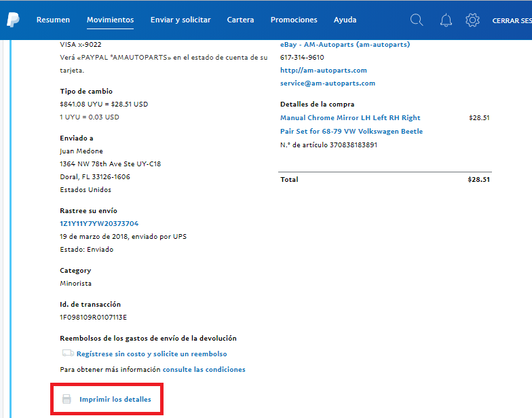Image resolution: width=532 pixels, height=418 pixels.
Task: Email service@am-autoparts.com link
Action: [327, 83]
